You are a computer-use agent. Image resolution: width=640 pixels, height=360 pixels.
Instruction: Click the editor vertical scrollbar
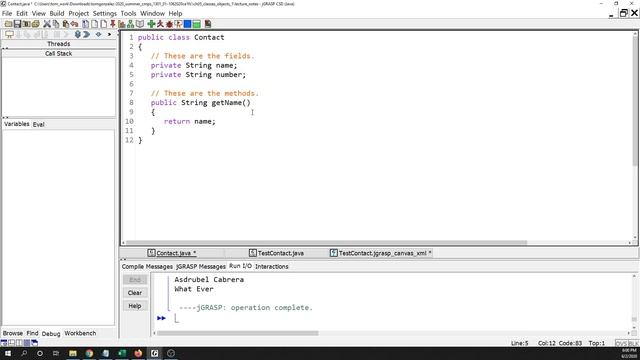635,102
